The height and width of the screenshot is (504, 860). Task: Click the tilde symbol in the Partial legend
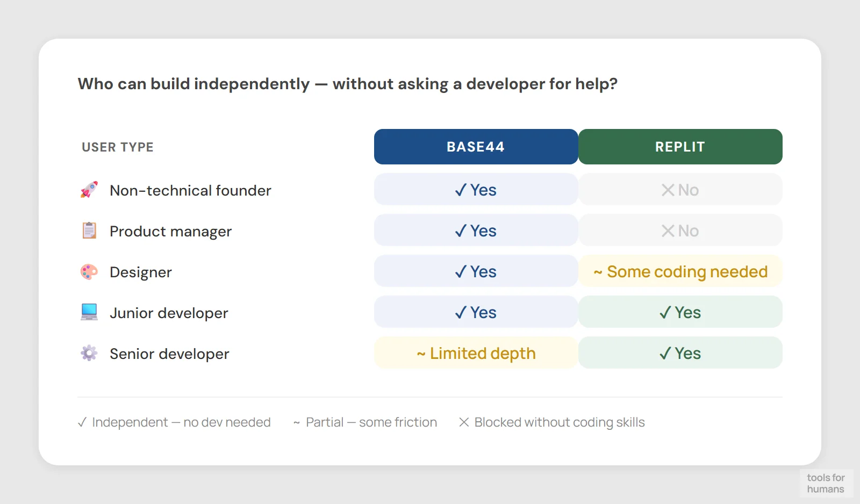pos(296,423)
